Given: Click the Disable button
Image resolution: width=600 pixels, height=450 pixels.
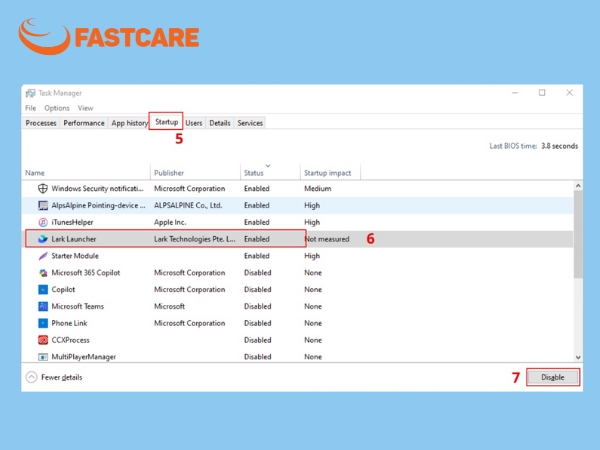Looking at the screenshot, I should [x=553, y=377].
